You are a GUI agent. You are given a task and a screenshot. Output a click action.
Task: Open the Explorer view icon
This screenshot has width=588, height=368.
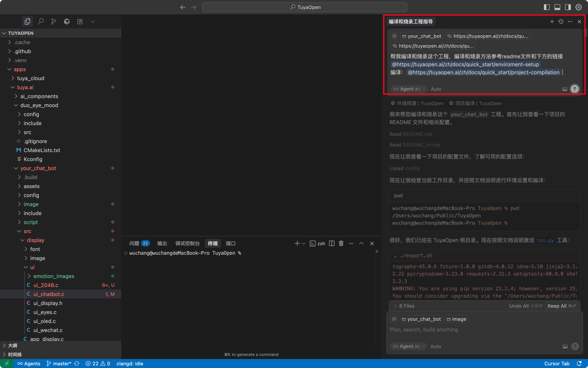[27, 22]
